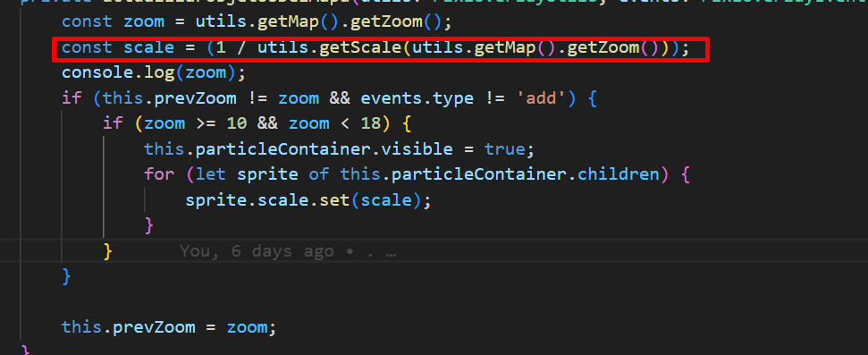Click the 'for' keyword of the loop
The height and width of the screenshot is (355, 868).
click(x=159, y=174)
